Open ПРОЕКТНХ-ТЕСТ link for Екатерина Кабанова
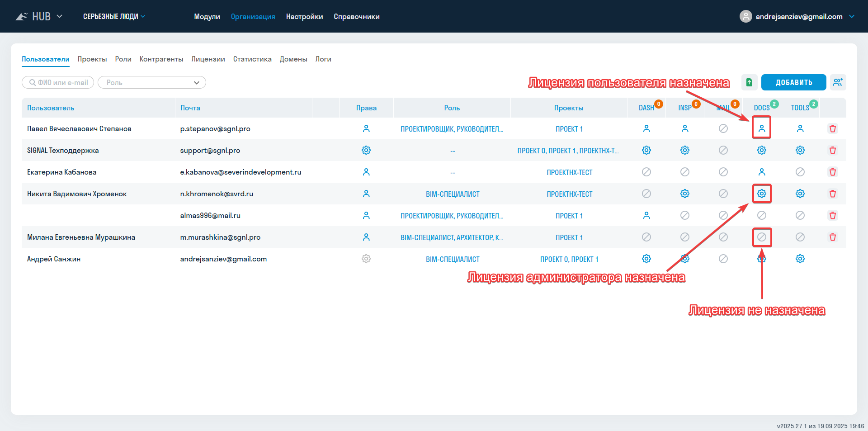 [x=569, y=173]
